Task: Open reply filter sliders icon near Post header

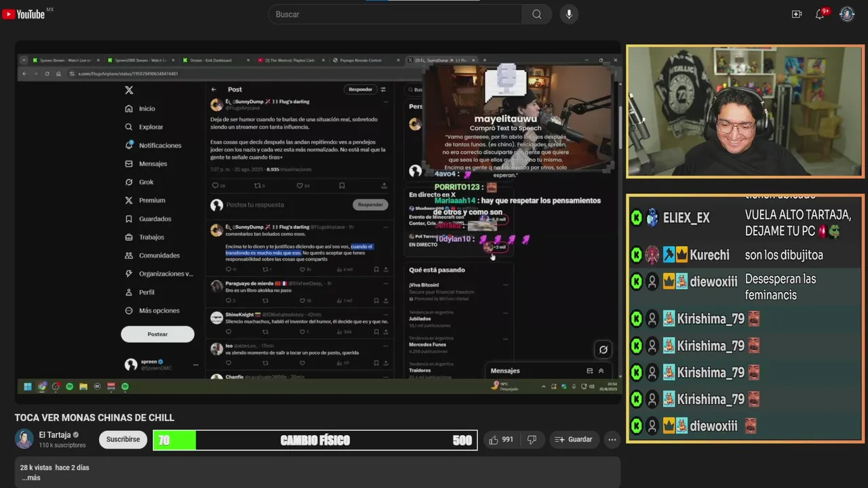Action: point(383,89)
